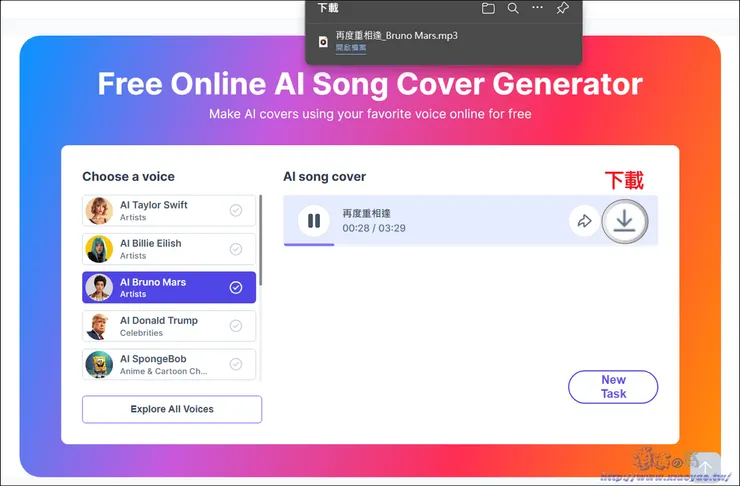
Task: Share the AI song cover
Action: coord(584,221)
